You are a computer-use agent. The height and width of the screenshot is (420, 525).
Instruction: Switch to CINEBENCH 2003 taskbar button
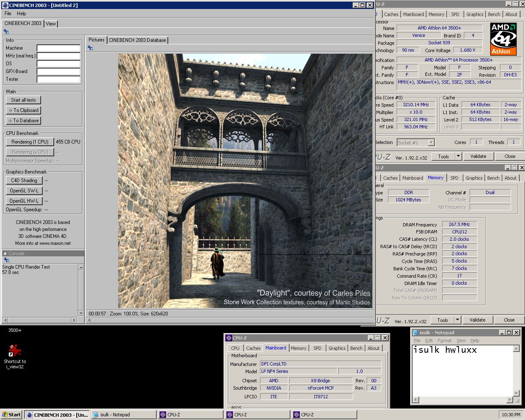point(57,415)
